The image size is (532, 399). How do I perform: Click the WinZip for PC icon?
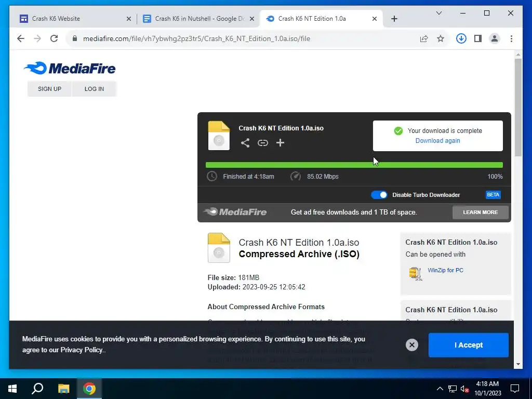(416, 273)
